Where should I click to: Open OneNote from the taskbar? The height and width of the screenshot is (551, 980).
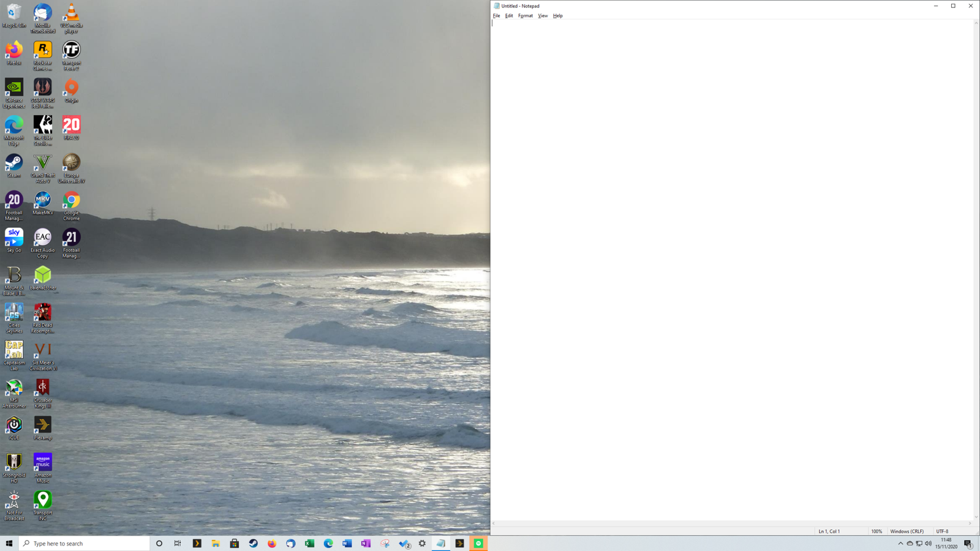[366, 543]
